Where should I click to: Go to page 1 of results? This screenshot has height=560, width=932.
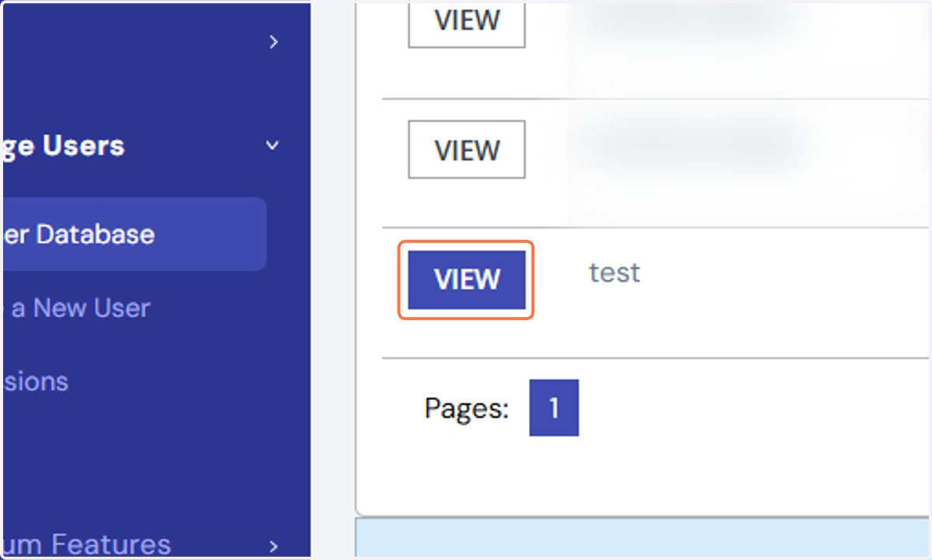[554, 408]
